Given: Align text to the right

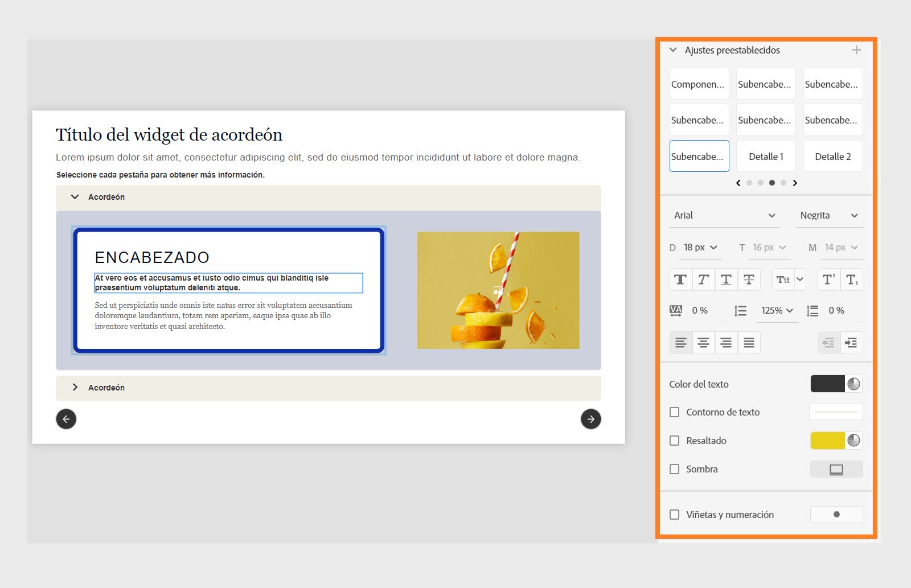Looking at the screenshot, I should (726, 343).
